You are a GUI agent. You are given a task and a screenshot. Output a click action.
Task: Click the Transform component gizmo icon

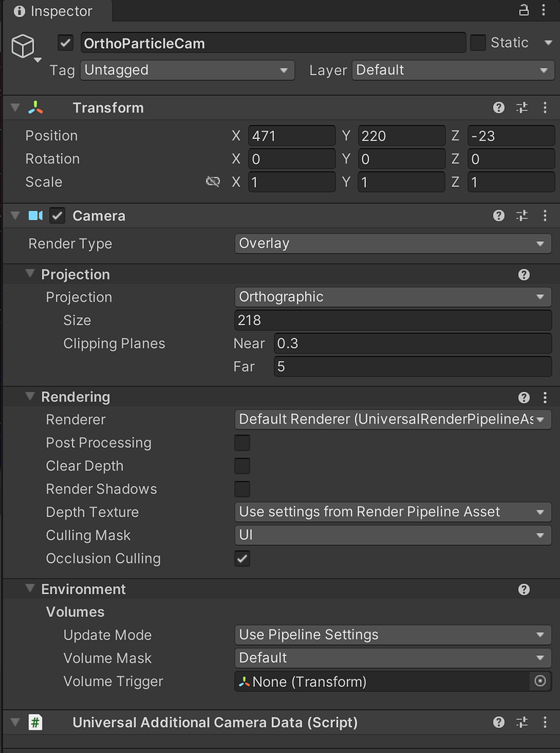[35, 107]
